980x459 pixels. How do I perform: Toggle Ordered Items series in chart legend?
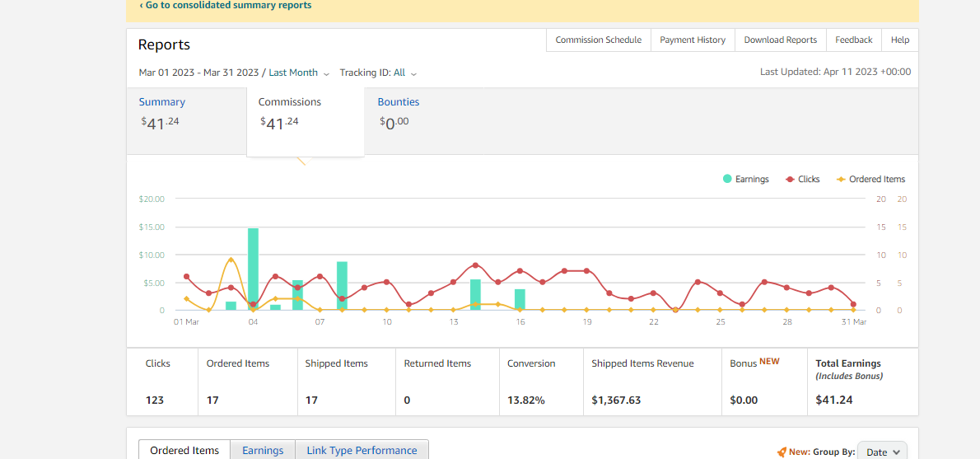[870, 179]
